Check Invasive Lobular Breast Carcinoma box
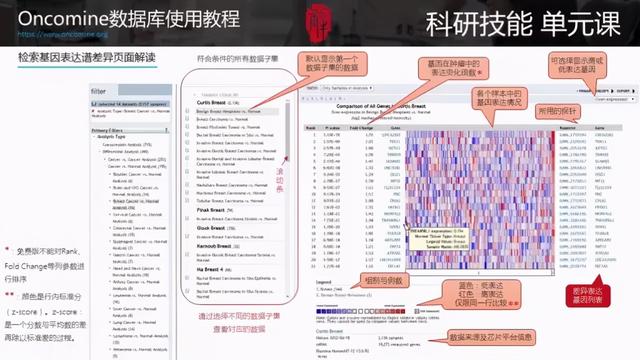Screen dimensions: 640x360 pyautogui.click(x=187, y=172)
